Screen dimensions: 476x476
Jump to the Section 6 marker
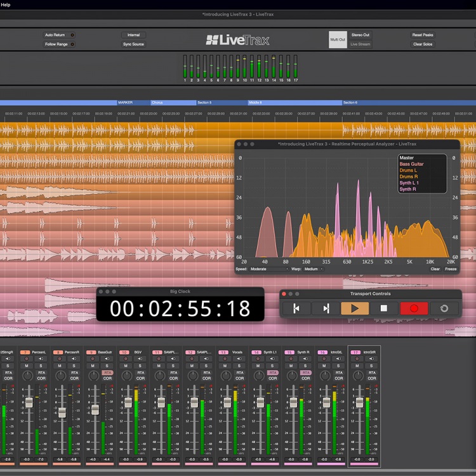click(x=409, y=103)
